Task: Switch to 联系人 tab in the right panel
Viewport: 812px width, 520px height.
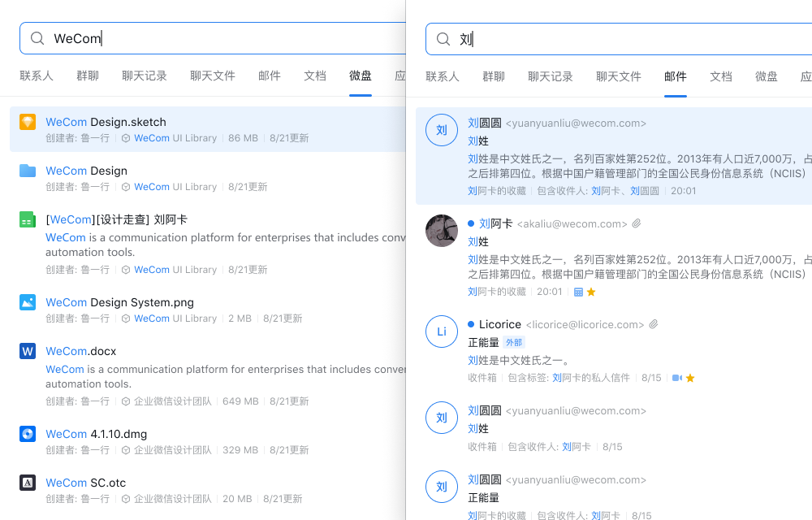Action: click(x=443, y=76)
